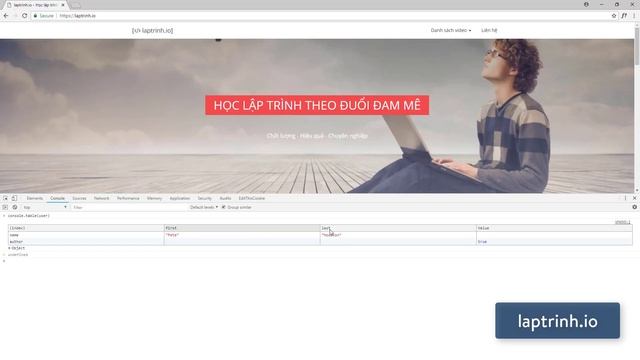Switch to the Performance tab
This screenshot has height=360, width=640.
(x=128, y=198)
